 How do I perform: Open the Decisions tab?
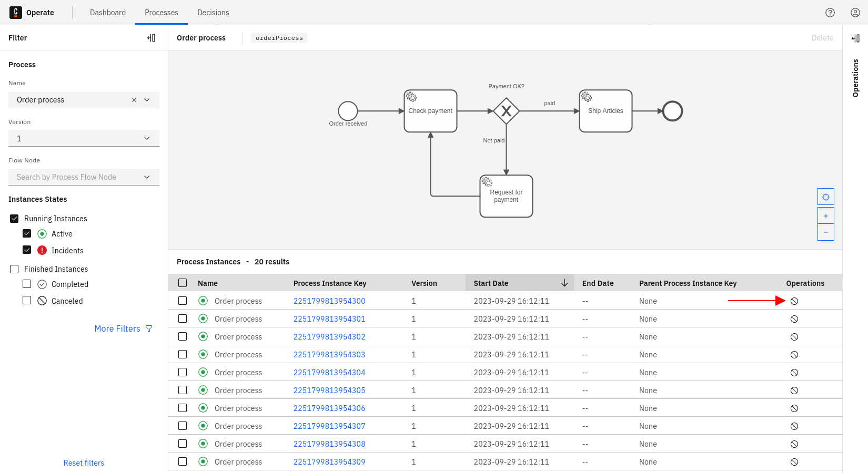tap(213, 12)
